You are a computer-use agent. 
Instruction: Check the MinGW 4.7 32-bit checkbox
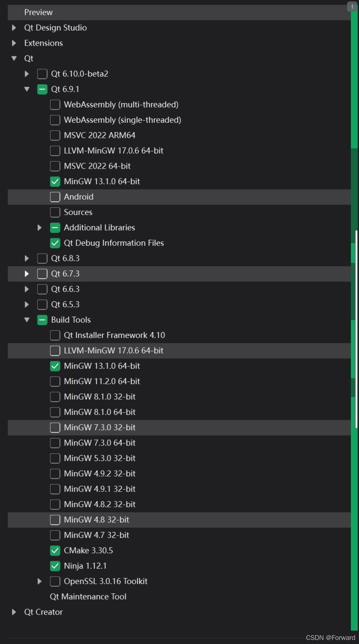point(55,535)
